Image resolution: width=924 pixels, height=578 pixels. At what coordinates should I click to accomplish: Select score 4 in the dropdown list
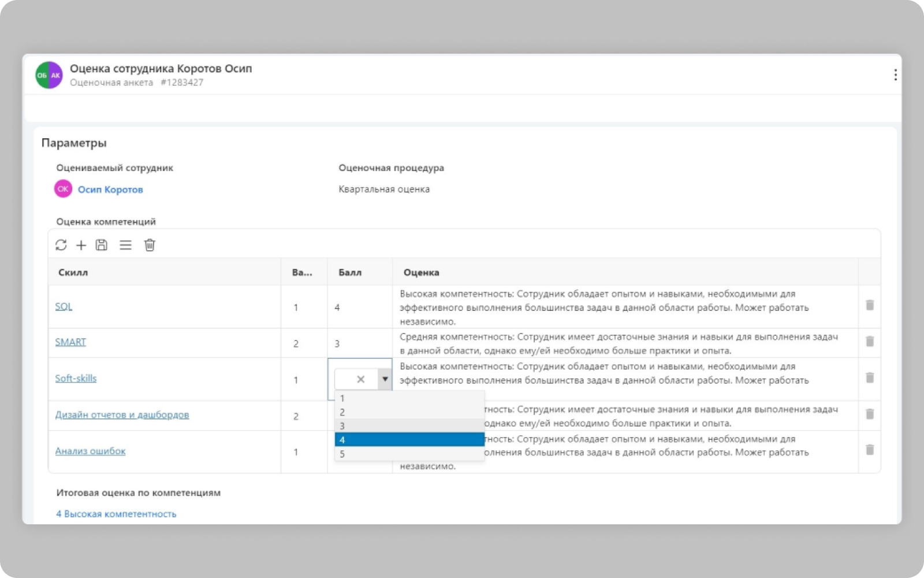(x=409, y=440)
